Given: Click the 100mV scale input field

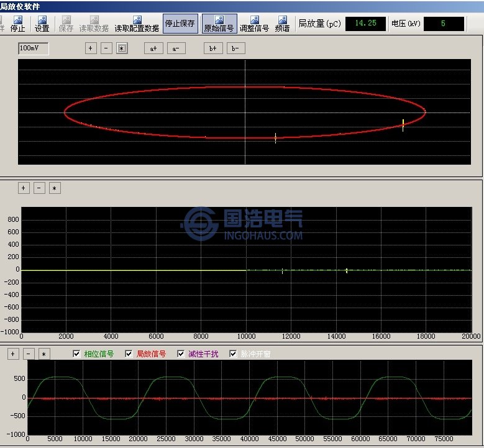Looking at the screenshot, I should pyautogui.click(x=34, y=48).
